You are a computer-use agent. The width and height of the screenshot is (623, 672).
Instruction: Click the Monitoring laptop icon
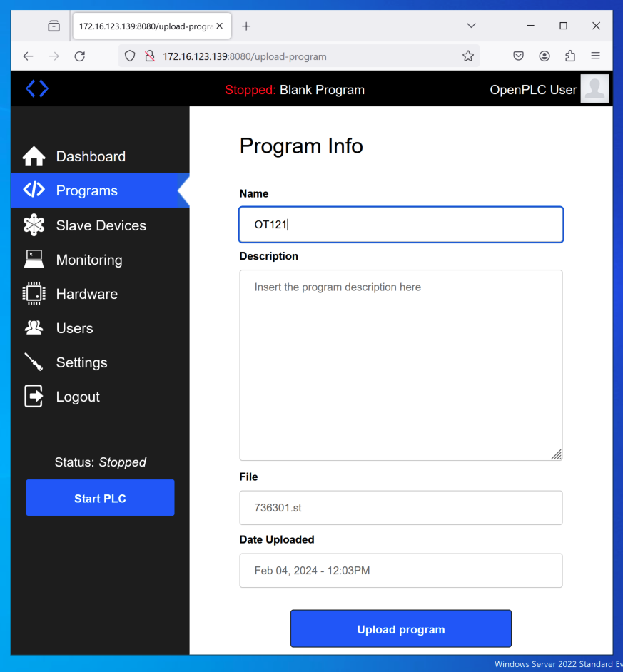pyautogui.click(x=34, y=259)
